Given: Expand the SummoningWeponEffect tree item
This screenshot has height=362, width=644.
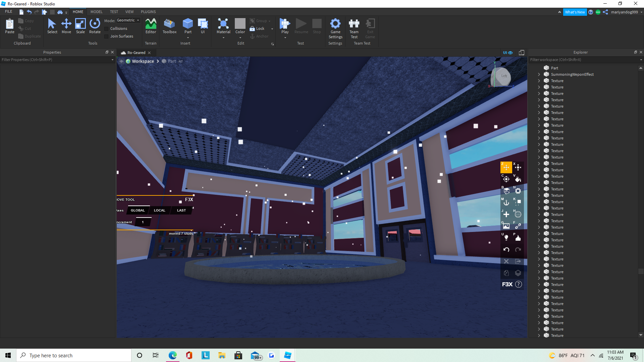Looking at the screenshot, I should [x=539, y=74].
